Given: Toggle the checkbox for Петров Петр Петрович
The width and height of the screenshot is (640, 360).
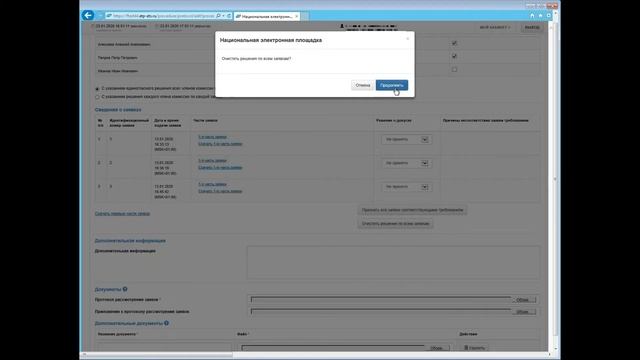Looking at the screenshot, I should click(x=454, y=56).
